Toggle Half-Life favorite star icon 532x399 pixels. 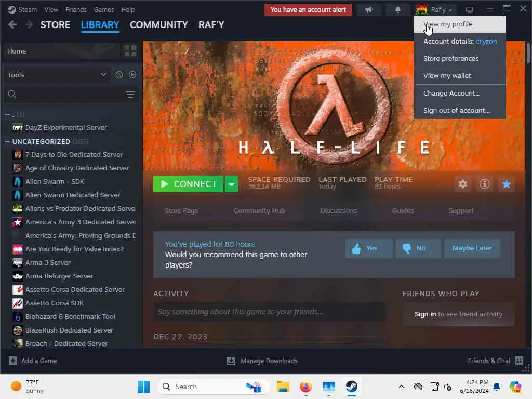tap(506, 184)
